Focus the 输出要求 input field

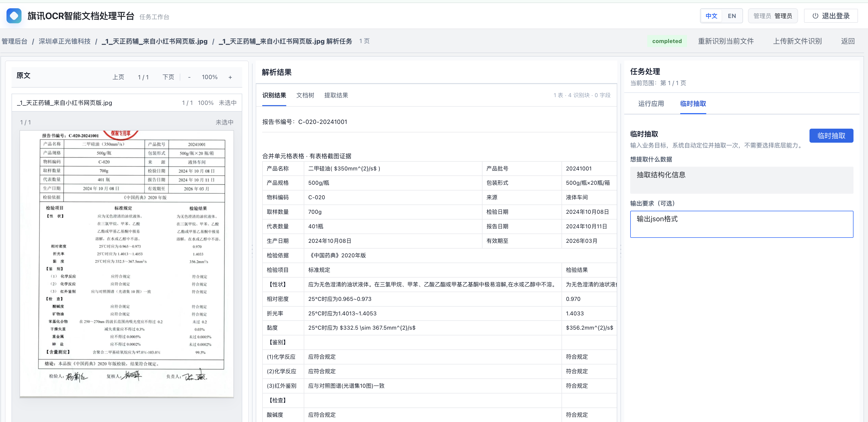741,224
